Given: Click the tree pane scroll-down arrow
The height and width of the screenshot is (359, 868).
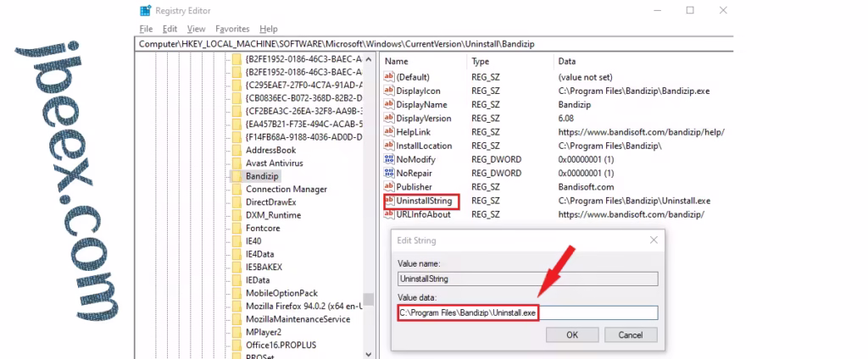Looking at the screenshot, I should (x=370, y=353).
